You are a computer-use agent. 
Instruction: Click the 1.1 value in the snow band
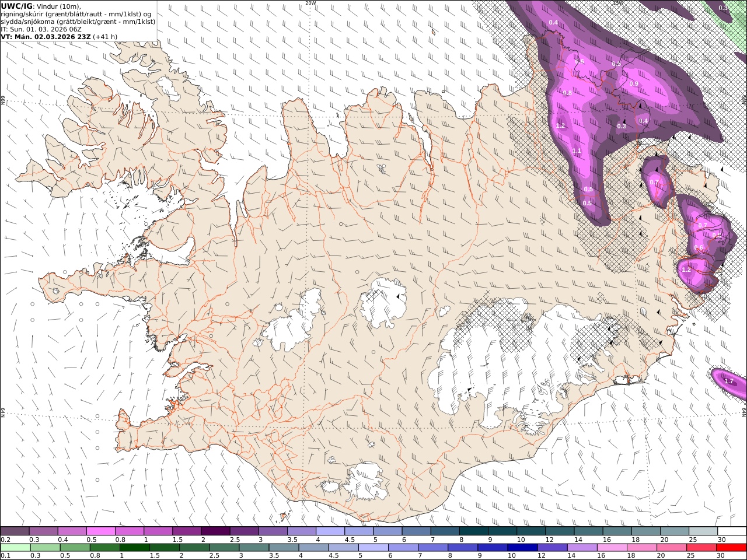577,151
